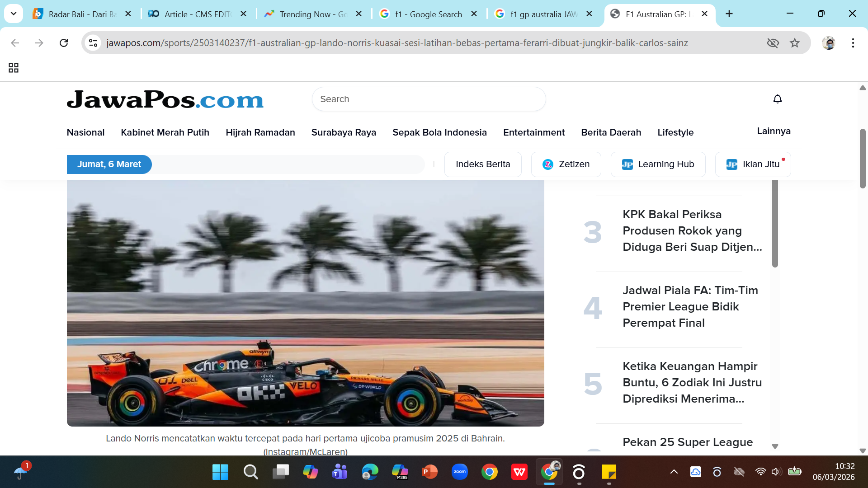Open KPK Bakal Periksa Produsen Rokok article
The height and width of the screenshot is (488, 868).
click(x=692, y=231)
